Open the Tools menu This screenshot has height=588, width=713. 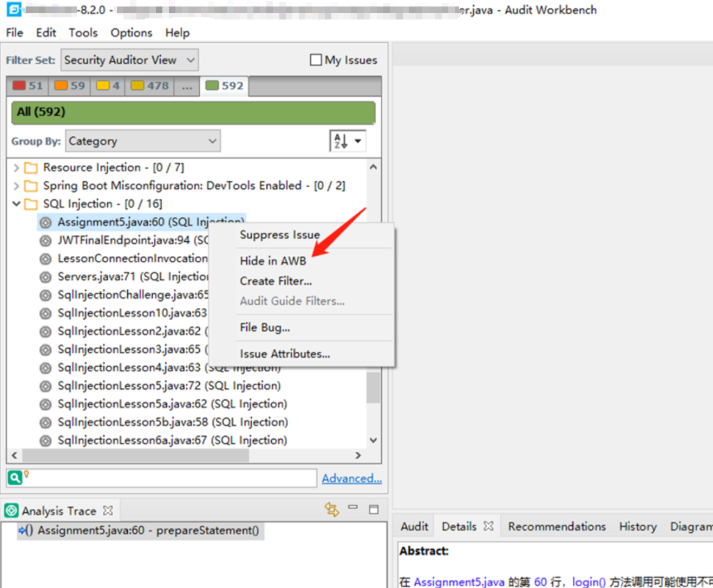[x=83, y=33]
